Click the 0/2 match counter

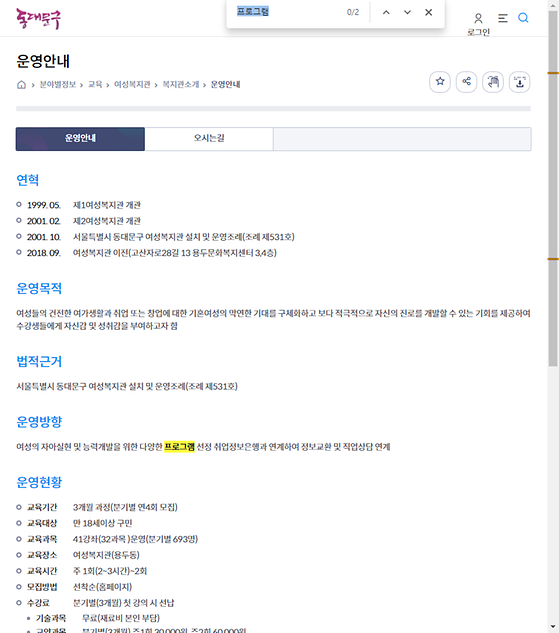coord(353,12)
